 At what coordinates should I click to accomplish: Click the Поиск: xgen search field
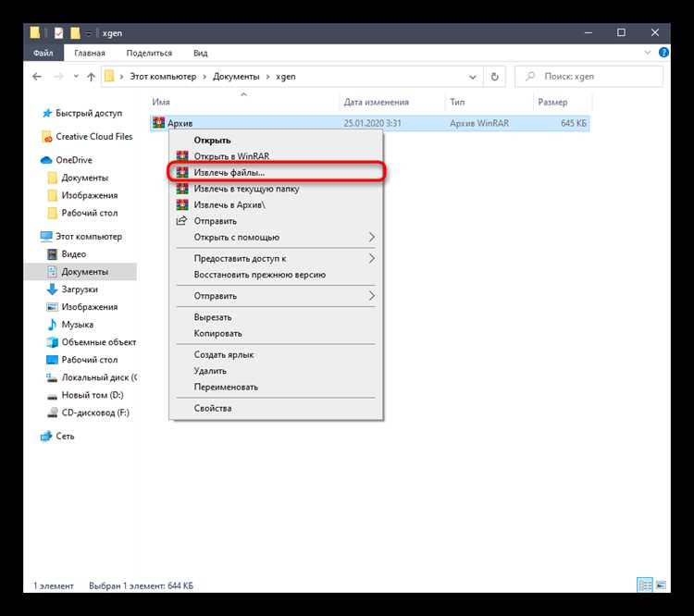coord(589,77)
